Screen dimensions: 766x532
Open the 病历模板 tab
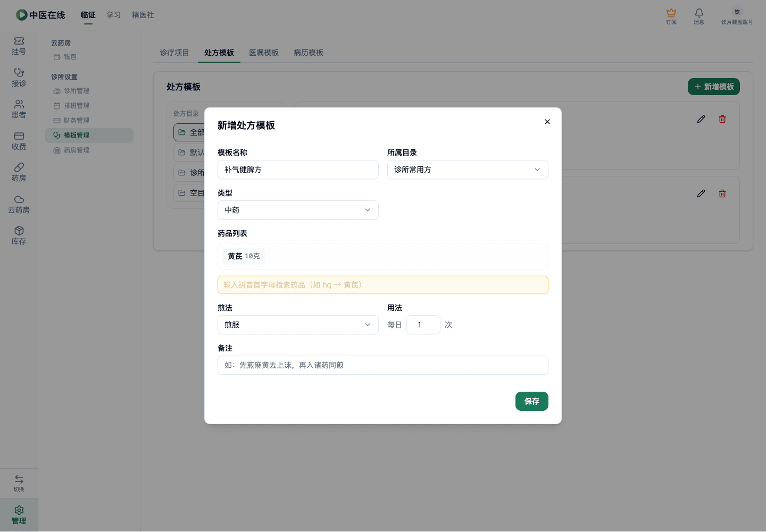[309, 53]
